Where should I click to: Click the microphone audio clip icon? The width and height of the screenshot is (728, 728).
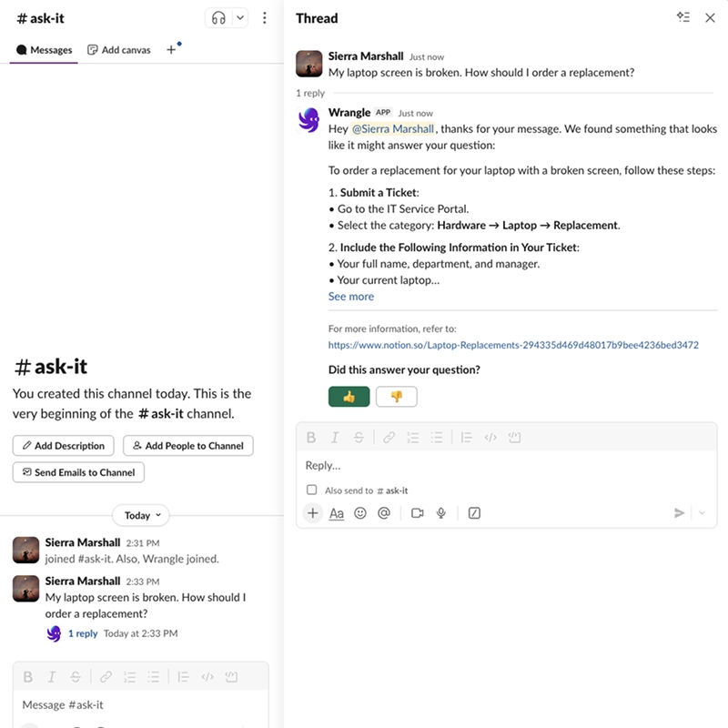[441, 513]
